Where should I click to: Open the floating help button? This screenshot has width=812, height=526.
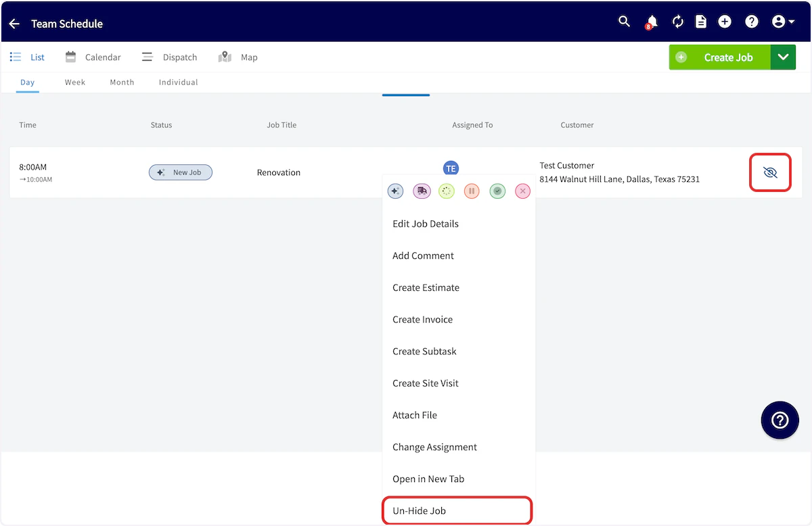(x=780, y=421)
